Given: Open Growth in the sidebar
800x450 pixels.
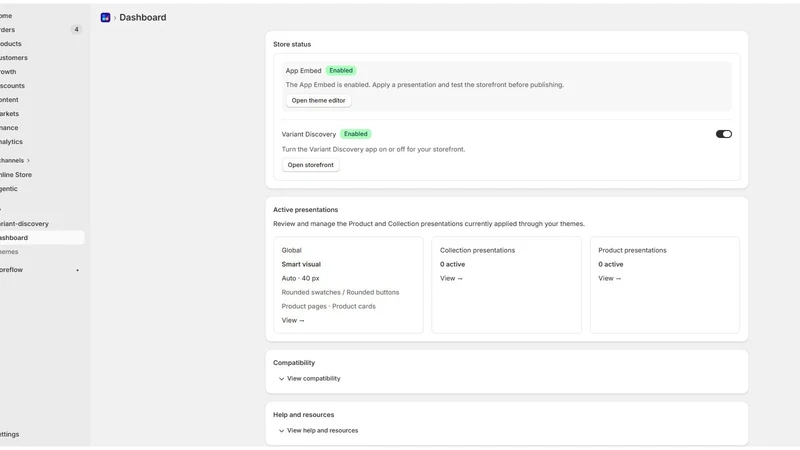Looking at the screenshot, I should click(x=8, y=72).
